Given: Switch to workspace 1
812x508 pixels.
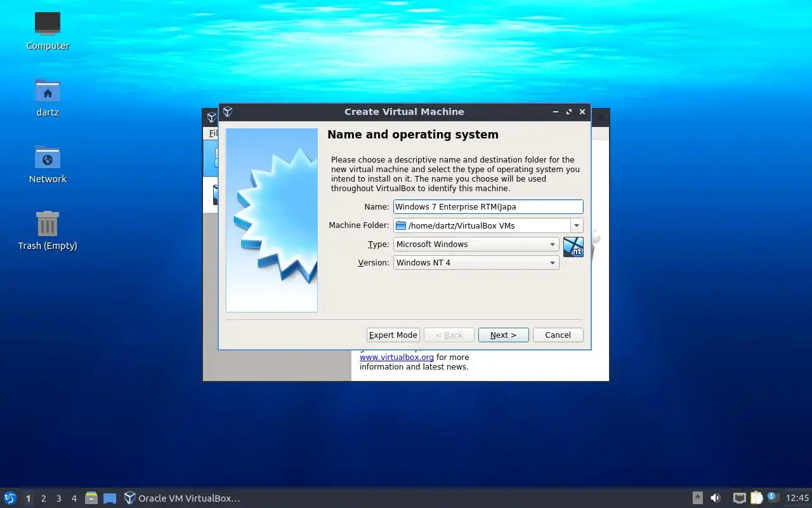Looking at the screenshot, I should pos(28,498).
